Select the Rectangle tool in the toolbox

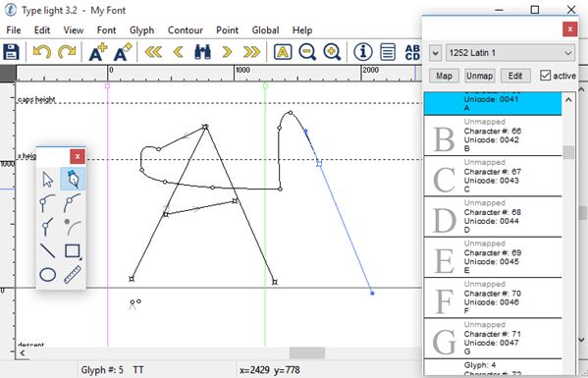73,251
